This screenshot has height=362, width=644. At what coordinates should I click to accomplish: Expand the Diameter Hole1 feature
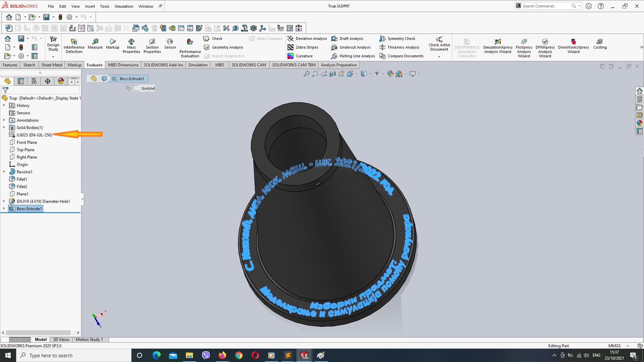click(4, 201)
